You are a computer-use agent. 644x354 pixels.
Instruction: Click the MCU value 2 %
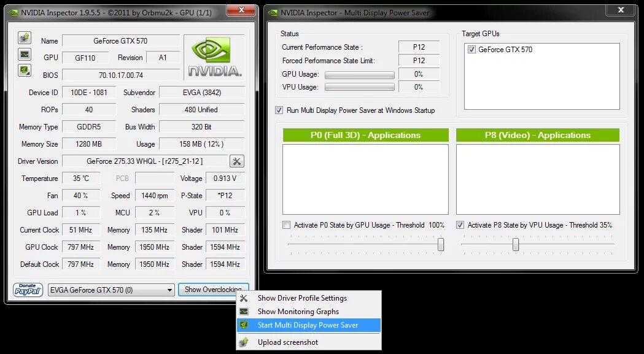155,213
